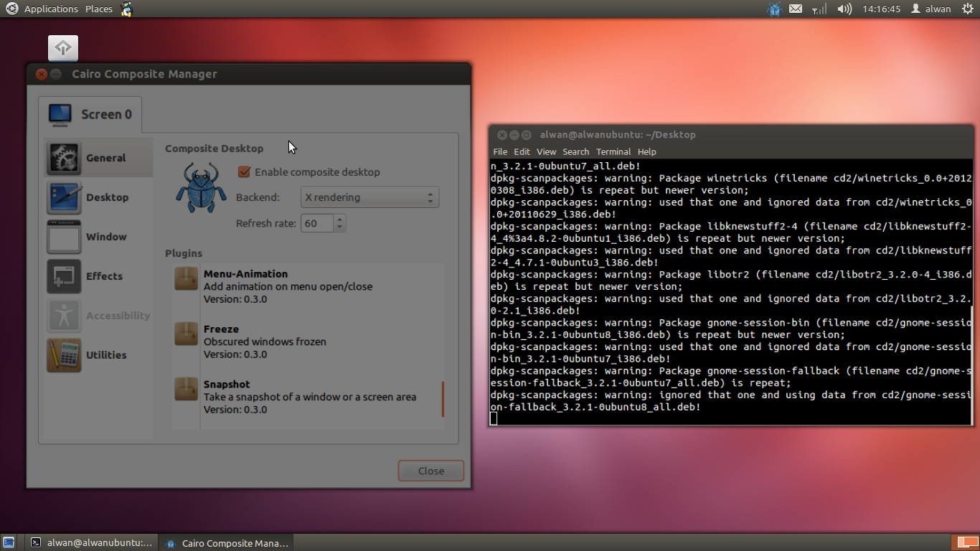Toggle Enable composite desktop checkbox

(x=244, y=172)
